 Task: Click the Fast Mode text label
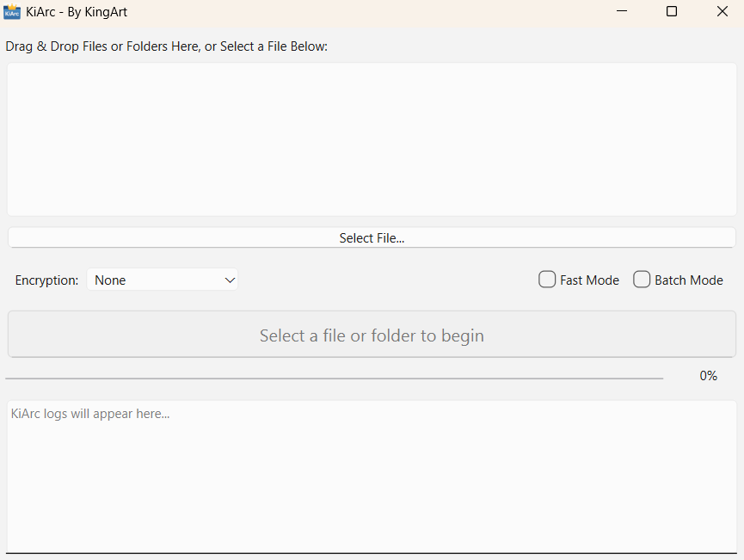pos(589,280)
